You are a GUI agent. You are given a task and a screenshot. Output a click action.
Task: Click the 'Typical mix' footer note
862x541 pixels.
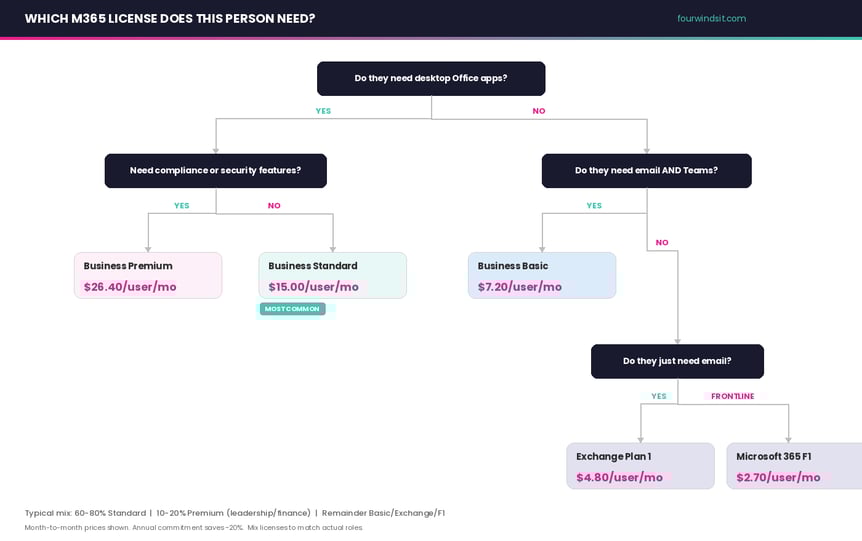235,513
